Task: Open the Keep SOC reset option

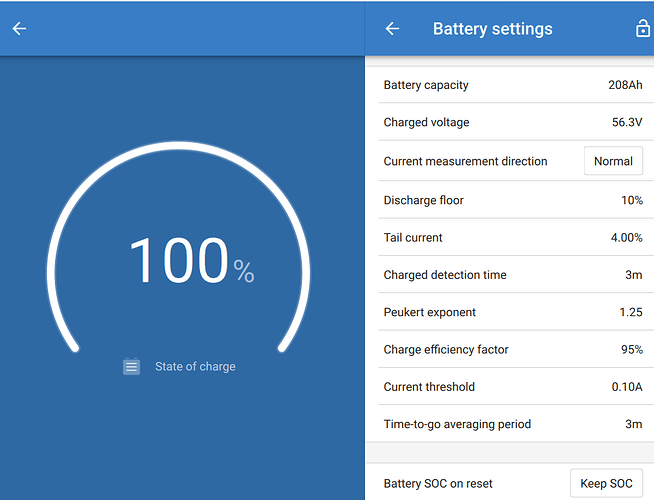Action: point(606,484)
